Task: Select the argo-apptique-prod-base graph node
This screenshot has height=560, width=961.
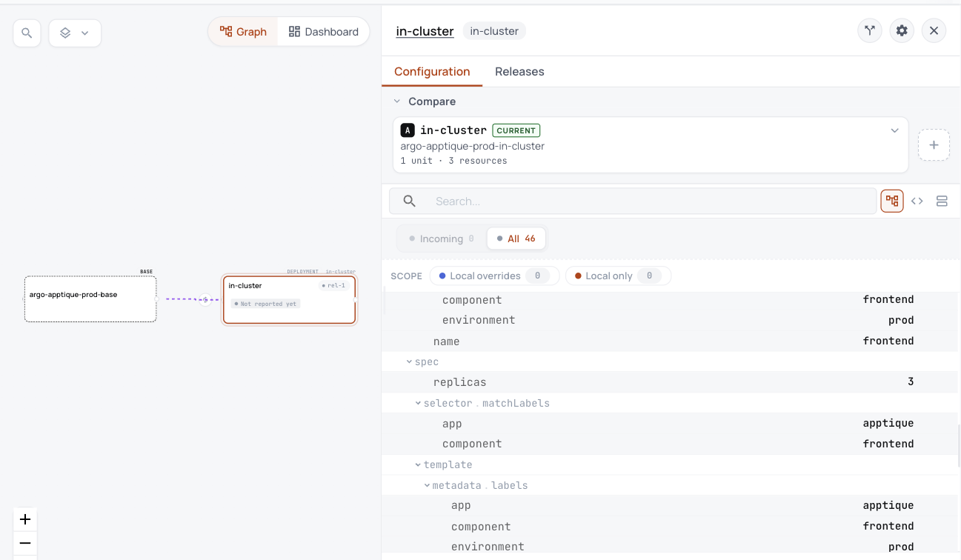Action: click(x=90, y=299)
